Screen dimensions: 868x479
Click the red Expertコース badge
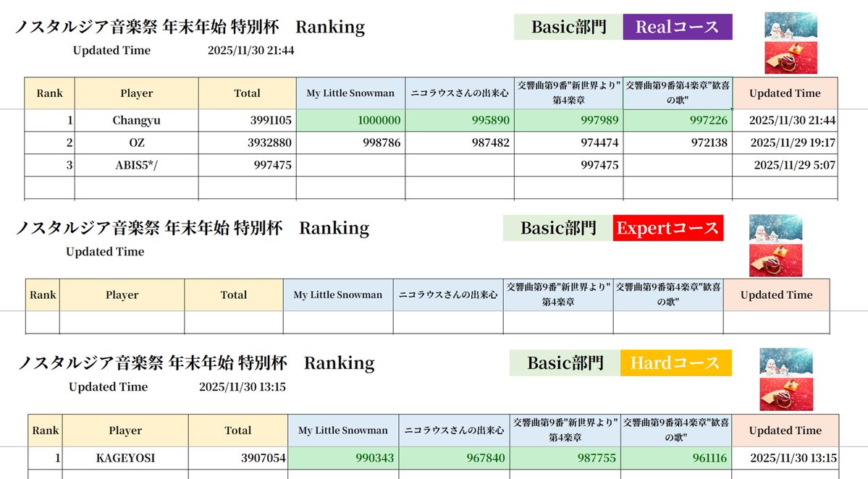tap(668, 228)
